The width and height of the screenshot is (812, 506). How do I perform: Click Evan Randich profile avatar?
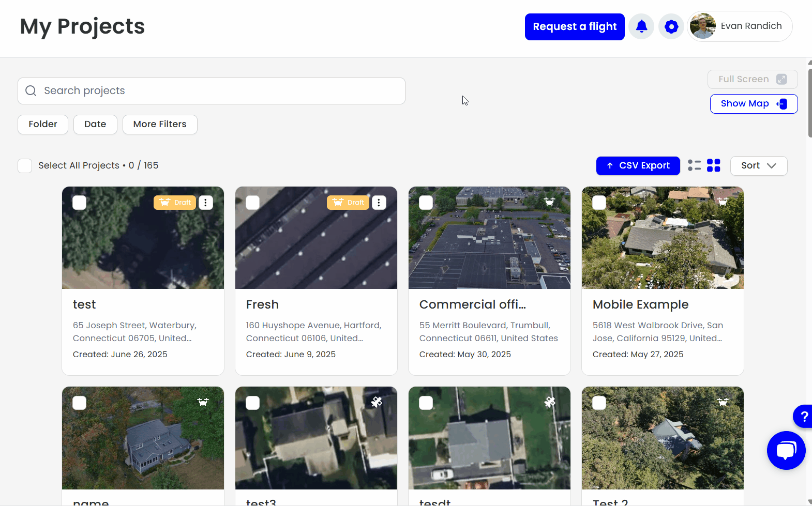(703, 26)
